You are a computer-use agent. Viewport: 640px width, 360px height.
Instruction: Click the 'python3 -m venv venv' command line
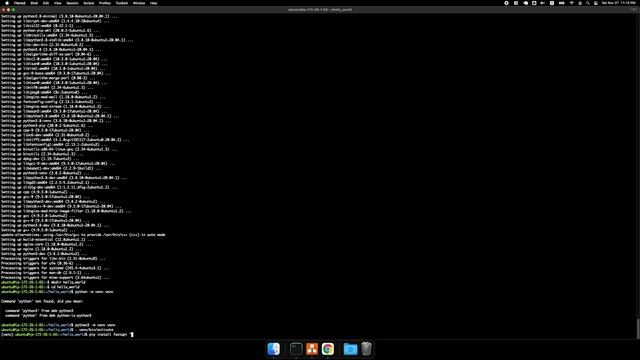click(x=58, y=325)
